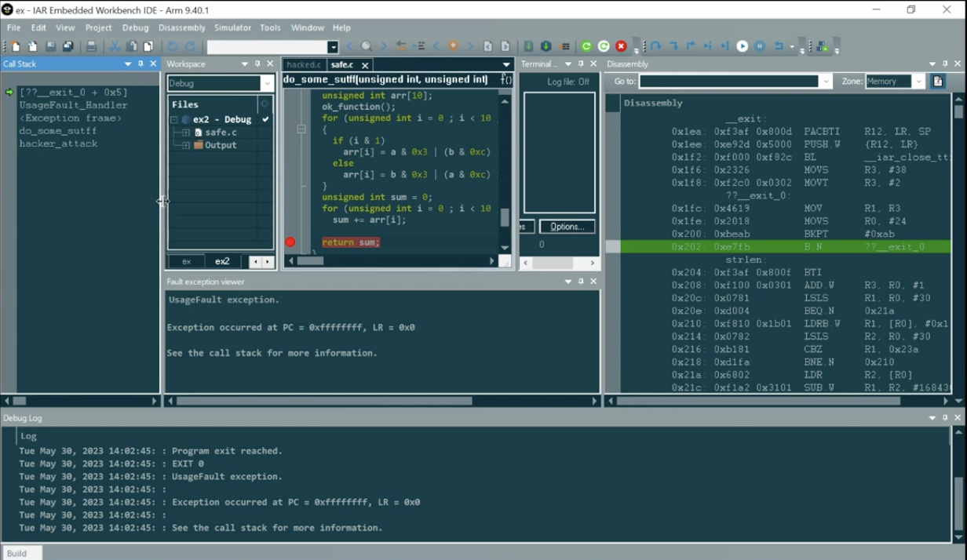Click the Options... button in Terminal panel
Image resolution: width=967 pixels, height=560 pixels.
tap(567, 227)
